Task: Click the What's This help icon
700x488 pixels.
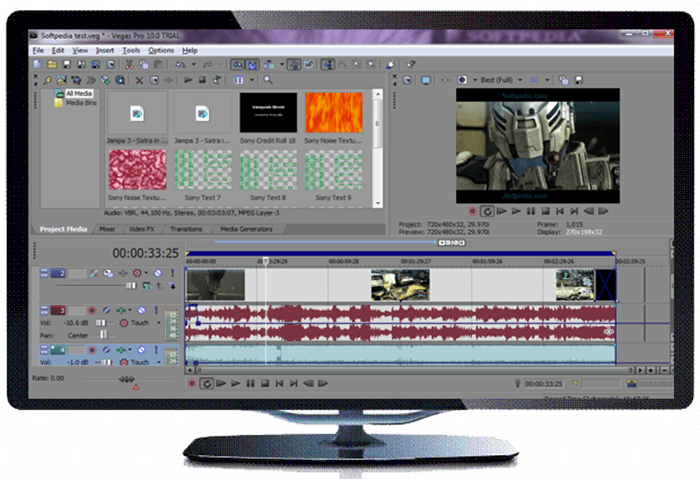Action: [x=411, y=65]
